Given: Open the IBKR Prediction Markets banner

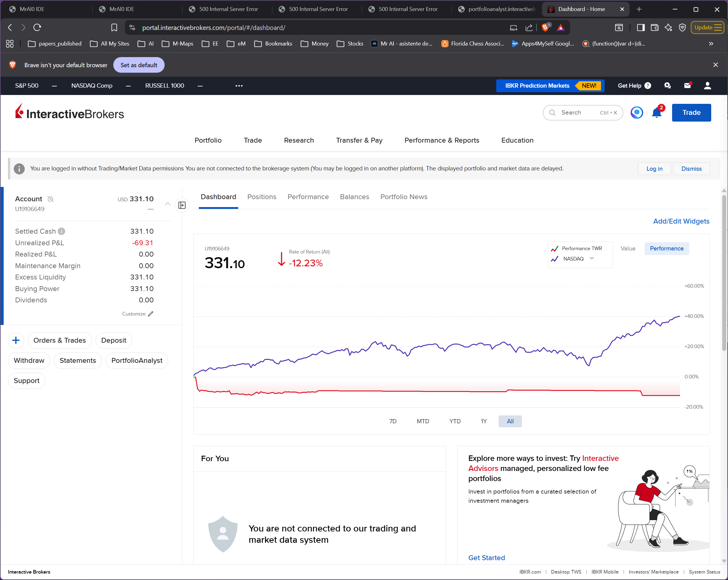Looking at the screenshot, I should pos(550,86).
